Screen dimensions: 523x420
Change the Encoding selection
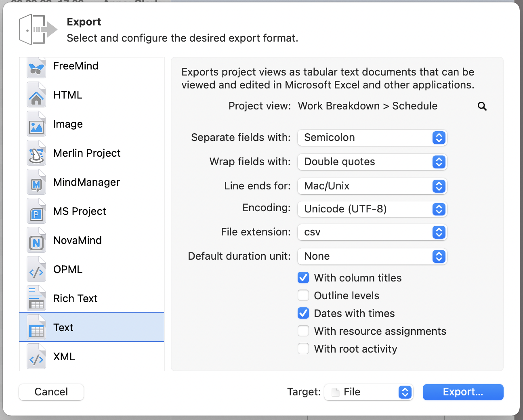coord(372,209)
